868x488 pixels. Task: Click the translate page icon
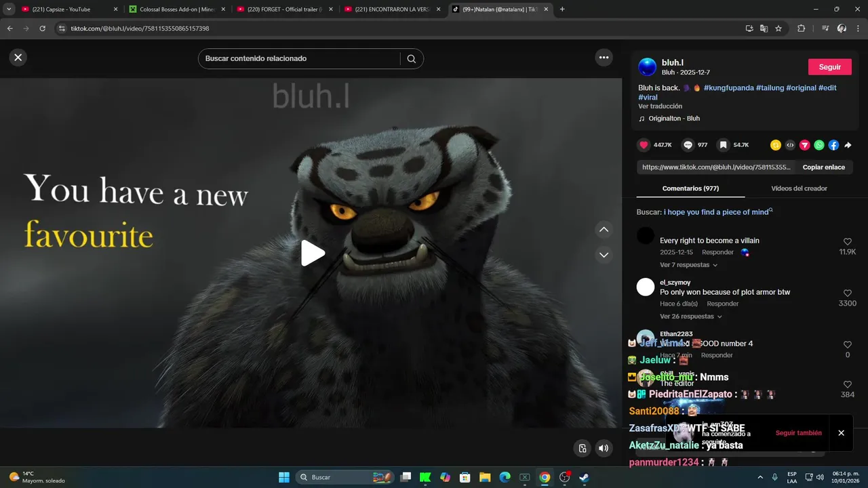pos(764,28)
